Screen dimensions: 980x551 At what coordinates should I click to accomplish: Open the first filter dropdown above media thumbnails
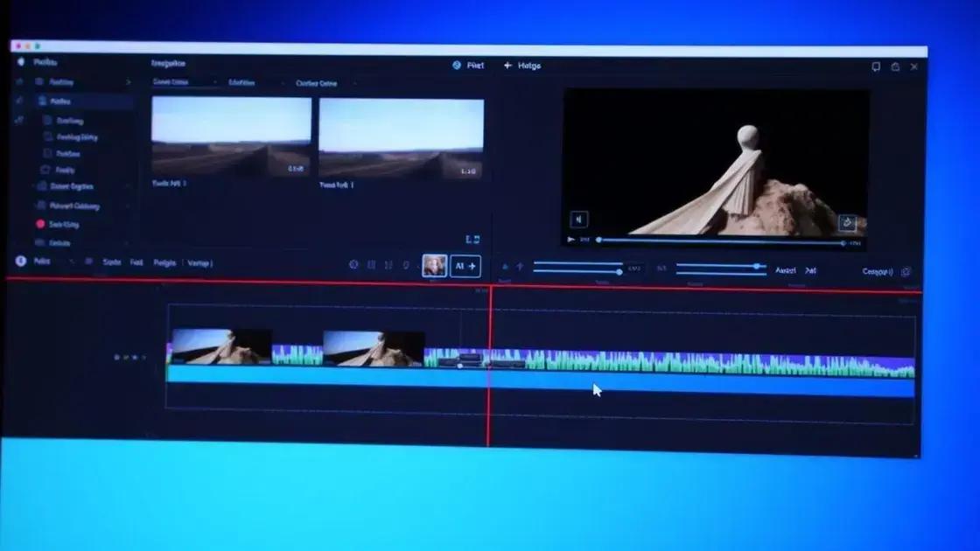pos(184,83)
